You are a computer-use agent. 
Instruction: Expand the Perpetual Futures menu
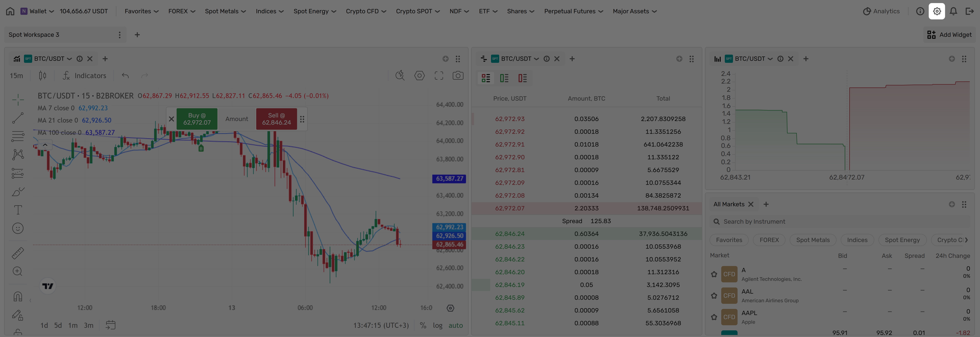[x=573, y=11]
